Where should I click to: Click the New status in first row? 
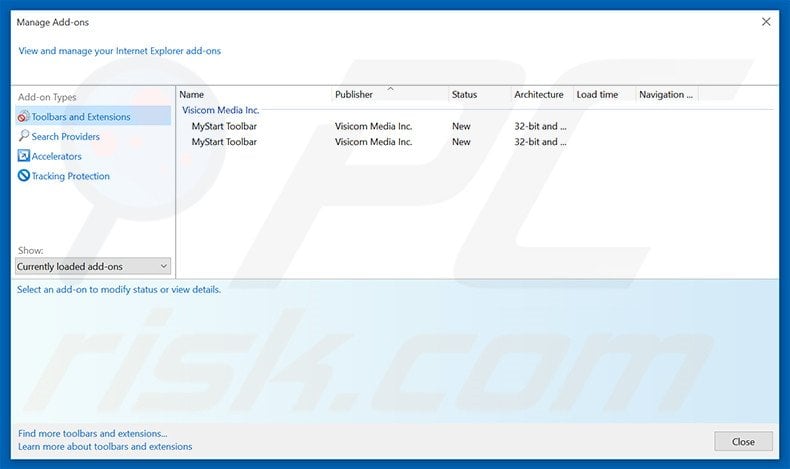(x=461, y=126)
